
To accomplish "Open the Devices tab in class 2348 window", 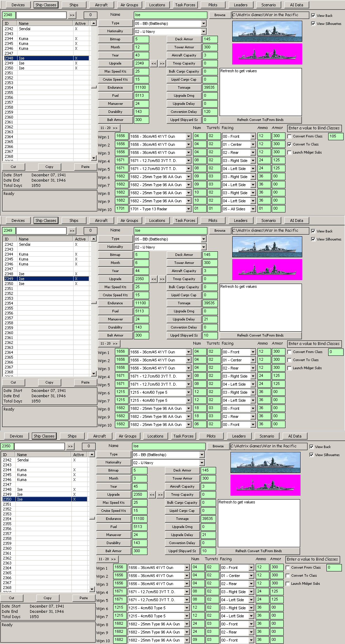I will [x=18, y=5].
